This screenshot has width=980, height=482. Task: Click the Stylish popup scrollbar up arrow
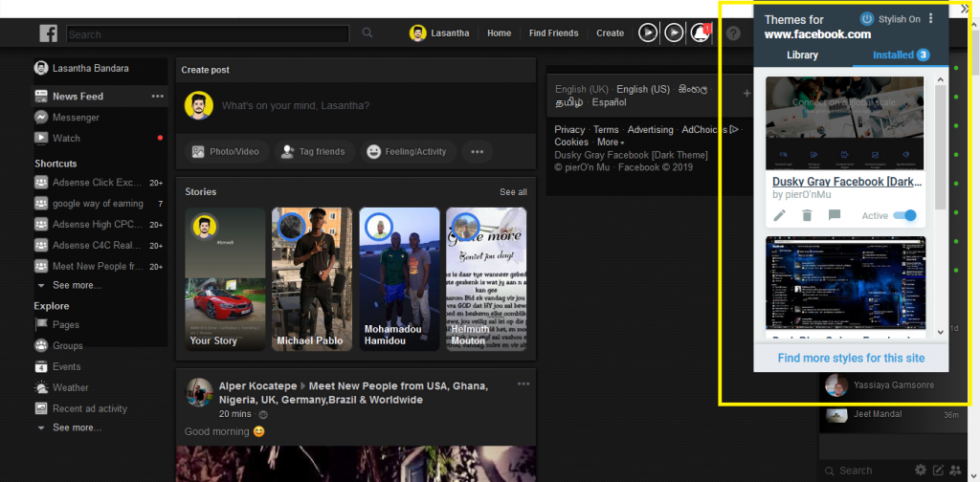pyautogui.click(x=940, y=79)
